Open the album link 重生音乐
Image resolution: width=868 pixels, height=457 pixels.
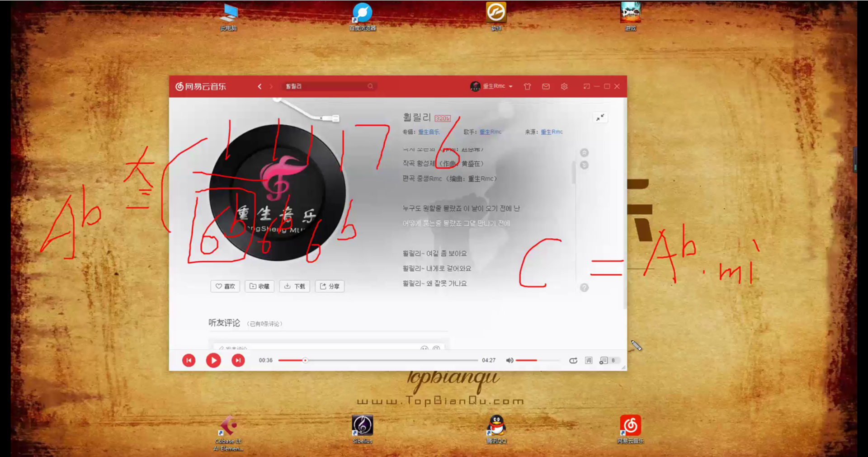coord(429,132)
